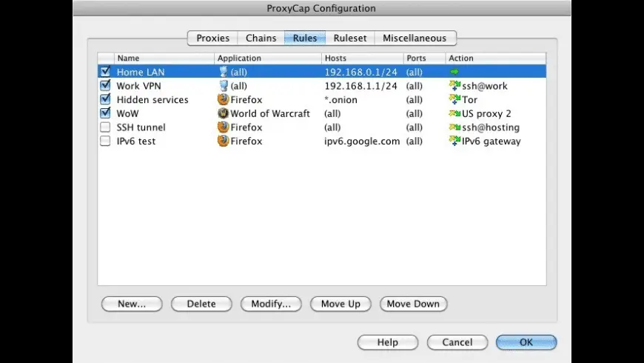Click the action icon beside ssh@work

click(455, 85)
